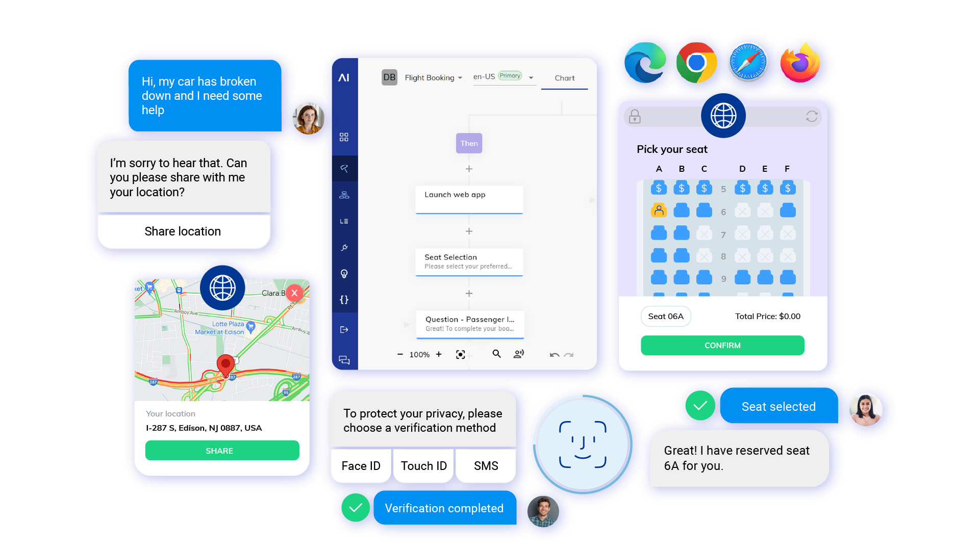The height and width of the screenshot is (551, 980).
Task: Switch to the Seat Selection step
Action: point(469,260)
